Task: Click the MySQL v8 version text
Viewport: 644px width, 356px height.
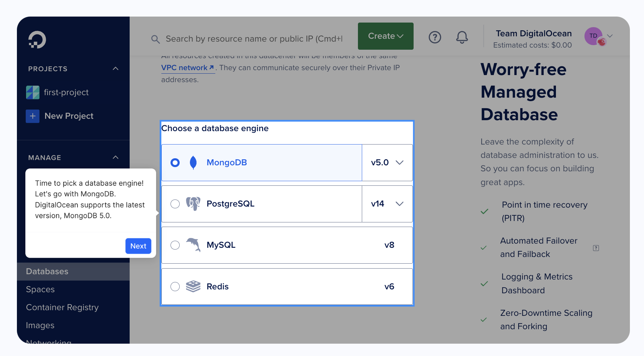Action: 389,245
